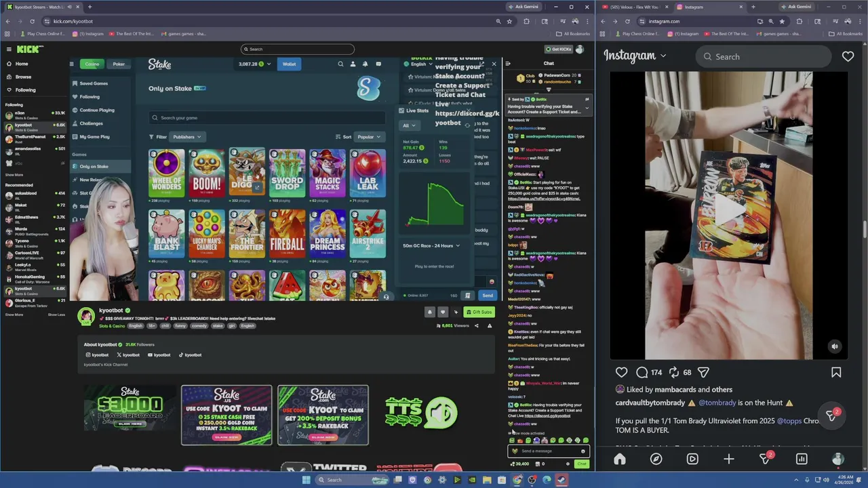This screenshot has width=868, height=488.
Task: Open Challenges in Stake sidebar
Action: [x=100, y=123]
